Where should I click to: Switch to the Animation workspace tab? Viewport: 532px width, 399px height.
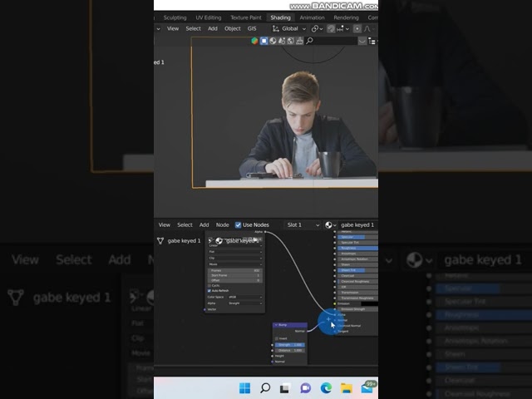313,17
